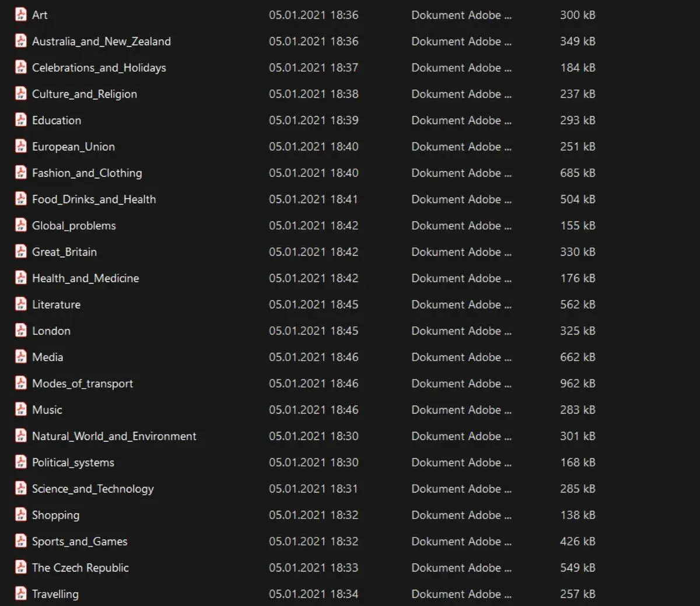Click the 05.01.2021 18:34 date entry
700x606 pixels.
(314, 594)
